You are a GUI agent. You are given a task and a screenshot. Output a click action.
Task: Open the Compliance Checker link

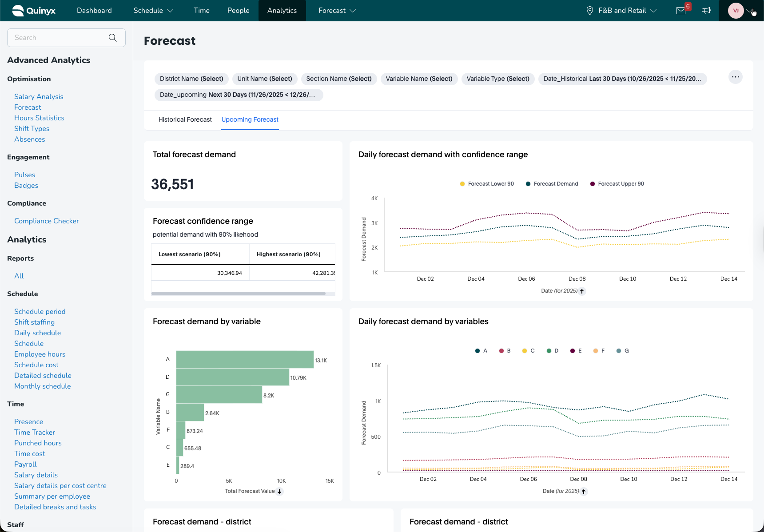coord(47,221)
